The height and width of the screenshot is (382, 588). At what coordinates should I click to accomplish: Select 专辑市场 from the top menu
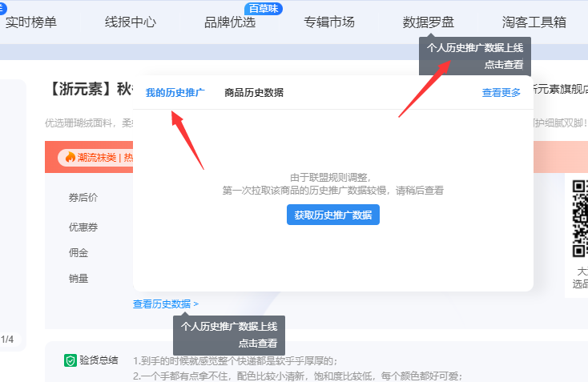tap(328, 22)
